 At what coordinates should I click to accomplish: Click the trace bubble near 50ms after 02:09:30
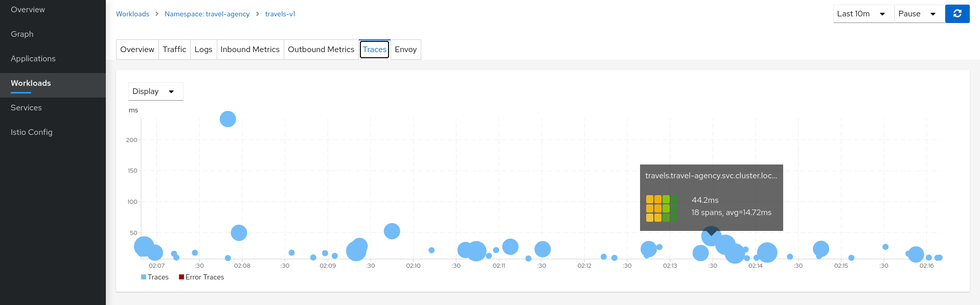click(x=392, y=231)
